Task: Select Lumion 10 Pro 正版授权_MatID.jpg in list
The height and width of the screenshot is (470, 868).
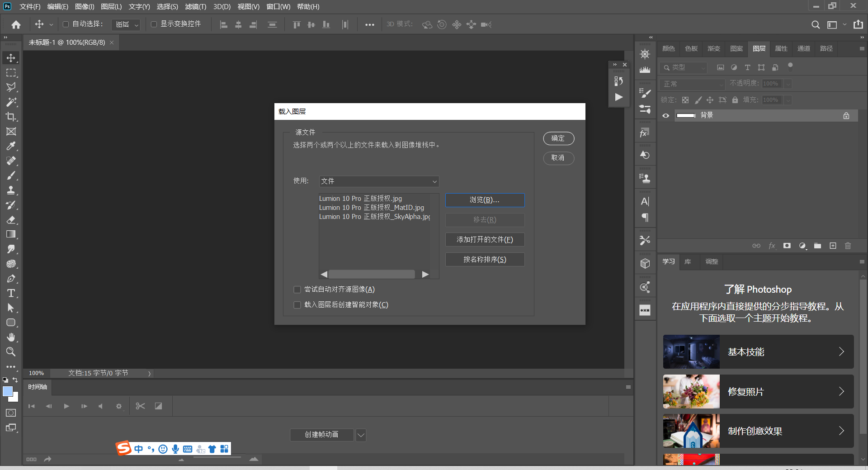Action: point(371,208)
